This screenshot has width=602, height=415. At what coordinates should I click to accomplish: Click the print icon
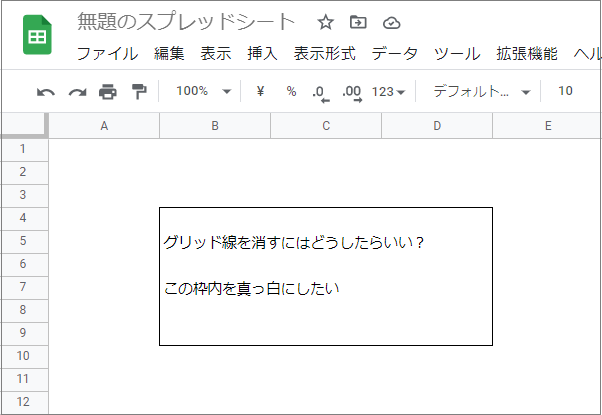coord(108,92)
